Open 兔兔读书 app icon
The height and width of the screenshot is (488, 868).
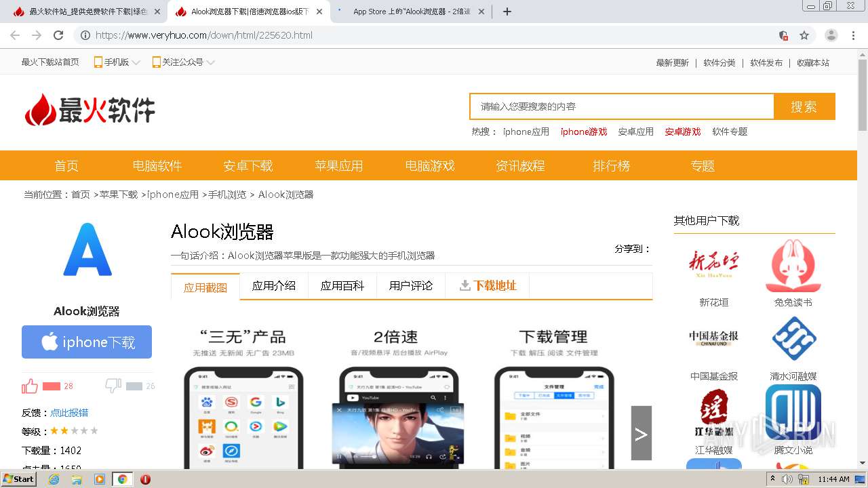pyautogui.click(x=793, y=265)
